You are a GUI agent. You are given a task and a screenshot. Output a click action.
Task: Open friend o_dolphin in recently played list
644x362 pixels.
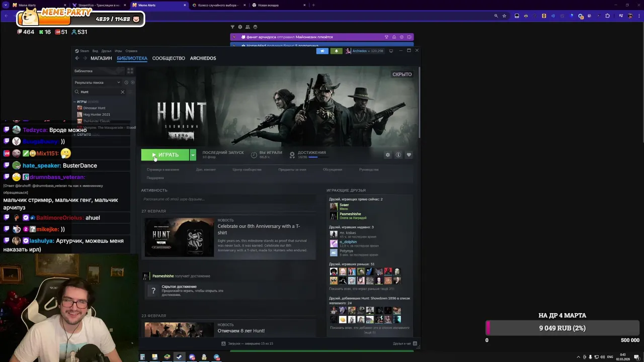point(348,242)
